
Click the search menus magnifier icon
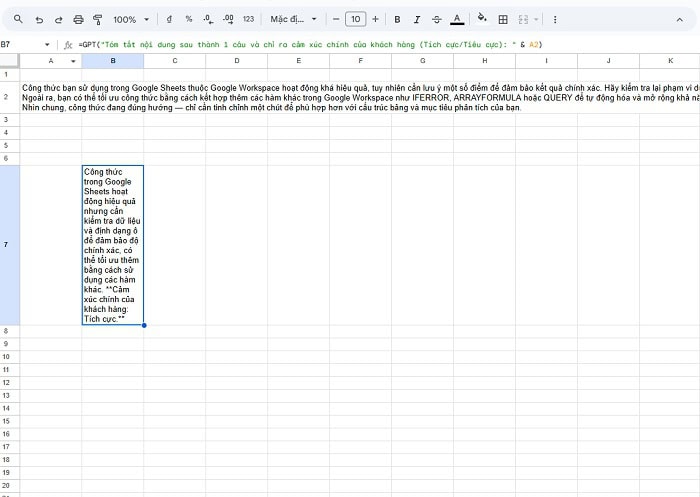pyautogui.click(x=18, y=19)
